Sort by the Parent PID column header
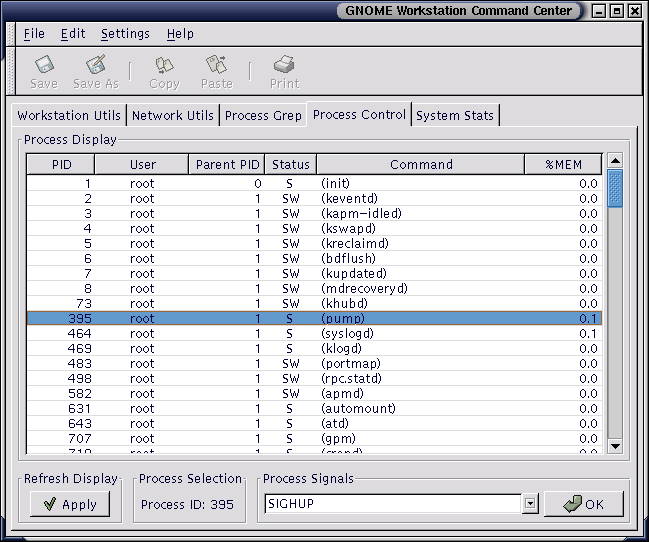649x542 pixels. click(227, 164)
